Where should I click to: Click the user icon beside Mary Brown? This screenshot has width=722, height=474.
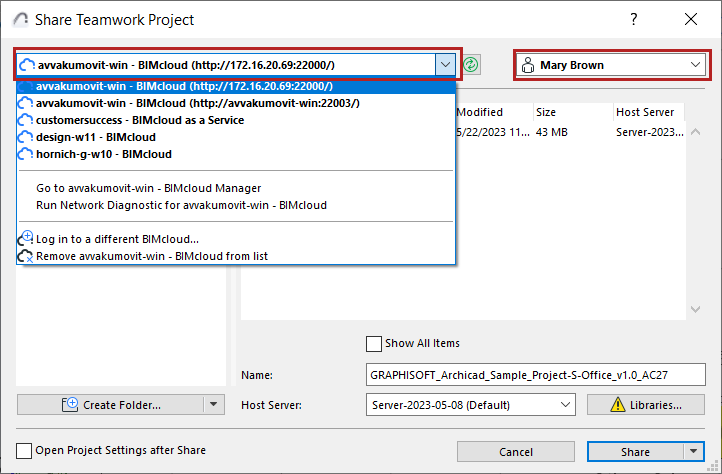tap(527, 65)
